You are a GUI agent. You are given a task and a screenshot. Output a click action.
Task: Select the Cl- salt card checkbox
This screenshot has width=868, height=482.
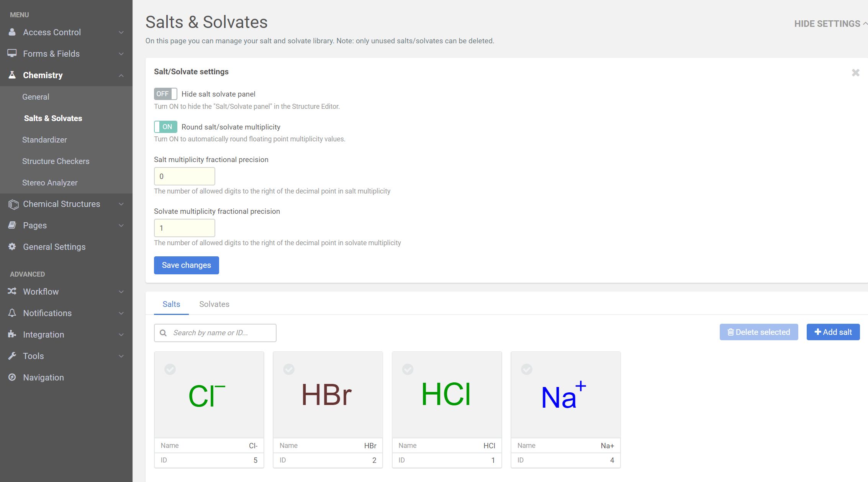pyautogui.click(x=170, y=369)
